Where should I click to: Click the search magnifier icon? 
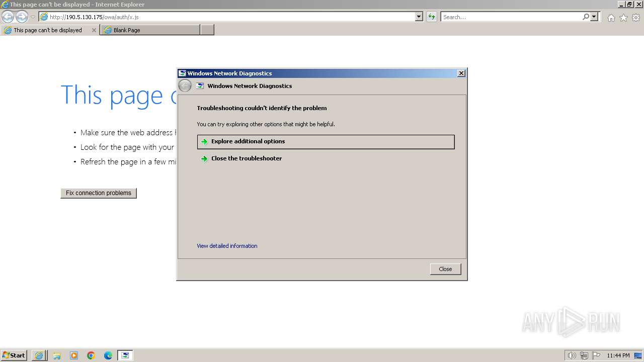tap(586, 17)
